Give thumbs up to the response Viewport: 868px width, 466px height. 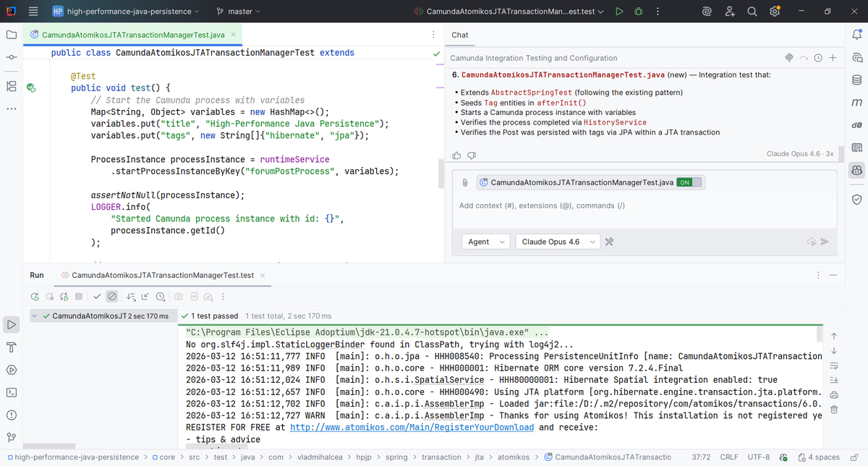coord(456,155)
